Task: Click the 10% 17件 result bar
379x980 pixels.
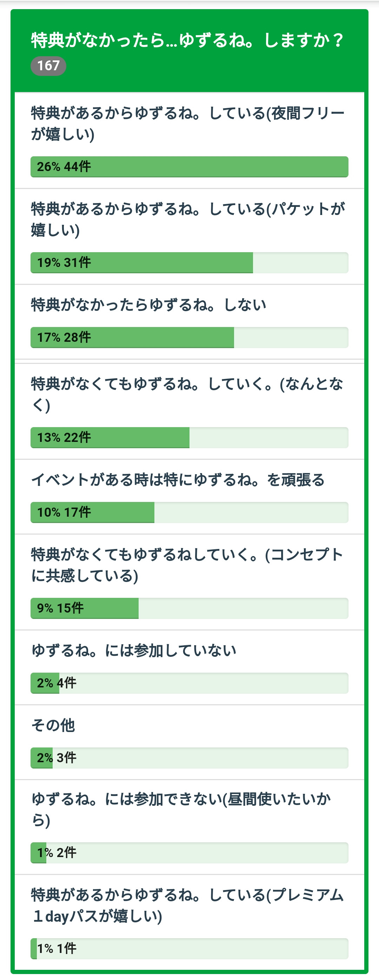Action: click(189, 512)
